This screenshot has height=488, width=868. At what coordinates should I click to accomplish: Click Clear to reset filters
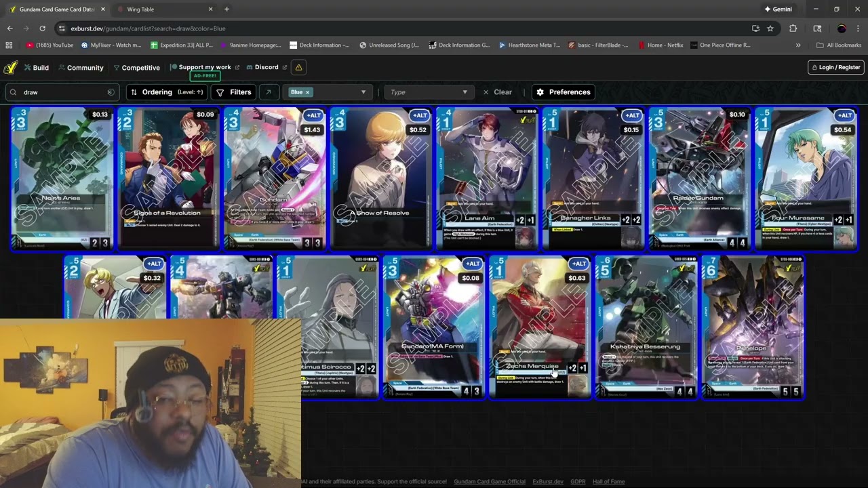pos(497,92)
